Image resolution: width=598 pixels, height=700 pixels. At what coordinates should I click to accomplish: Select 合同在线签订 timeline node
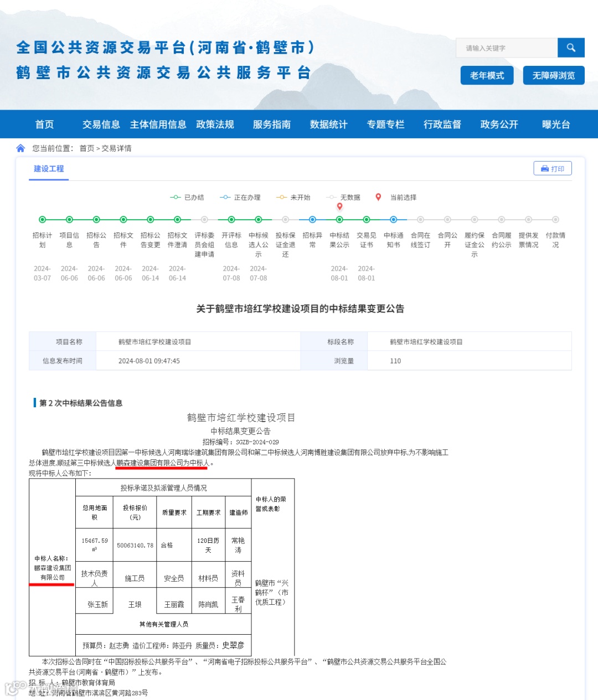click(x=420, y=220)
